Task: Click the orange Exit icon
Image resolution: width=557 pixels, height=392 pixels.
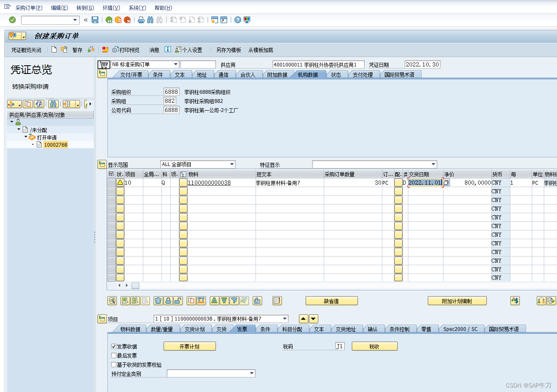Action: click(118, 20)
